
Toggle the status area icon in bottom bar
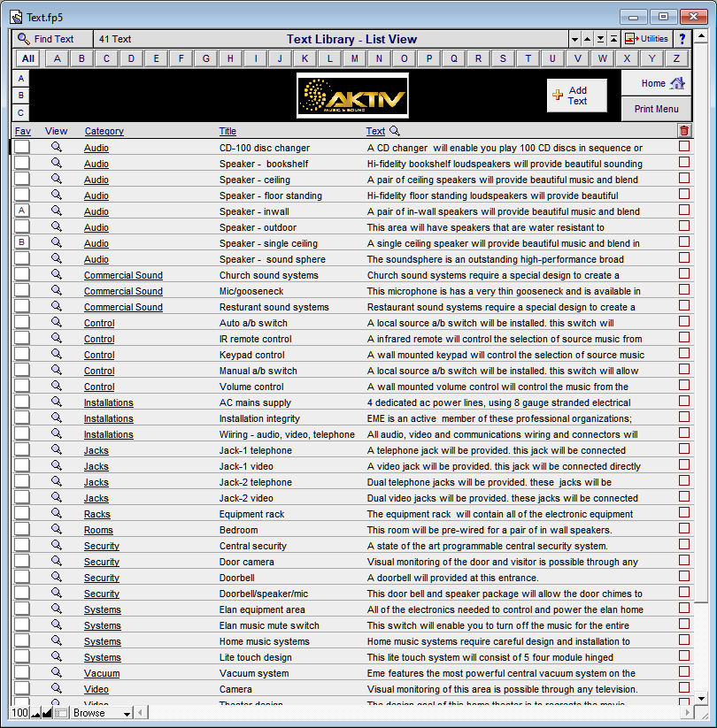[61, 713]
